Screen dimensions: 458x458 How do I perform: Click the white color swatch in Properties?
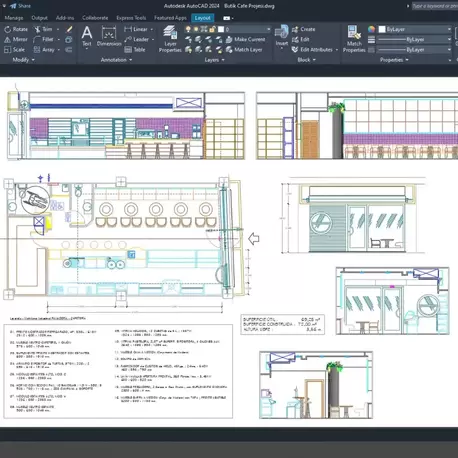pos(382,29)
